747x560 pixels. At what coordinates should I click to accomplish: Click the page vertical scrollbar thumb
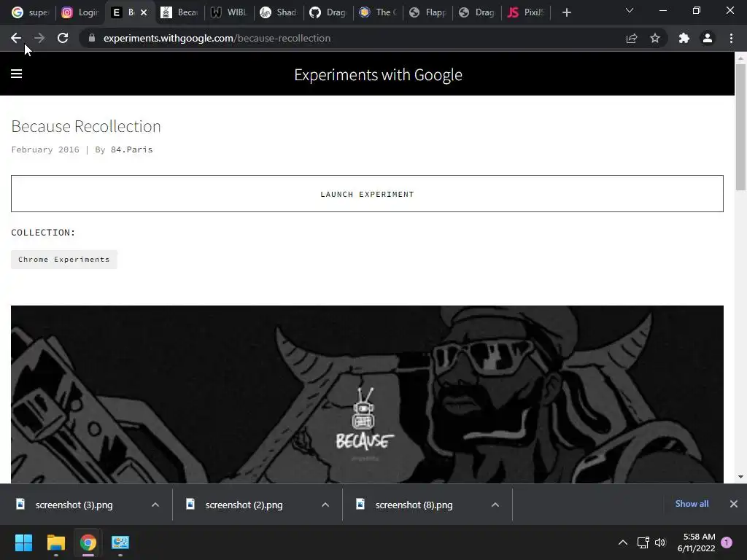(x=740, y=127)
